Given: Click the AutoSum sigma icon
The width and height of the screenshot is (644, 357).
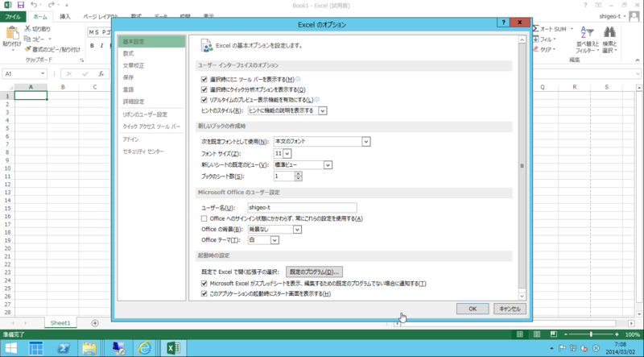Looking at the screenshot, I should [535, 29].
